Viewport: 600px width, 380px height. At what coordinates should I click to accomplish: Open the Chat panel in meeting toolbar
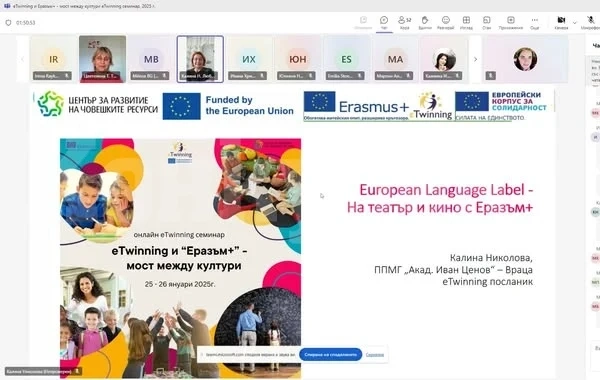click(384, 23)
